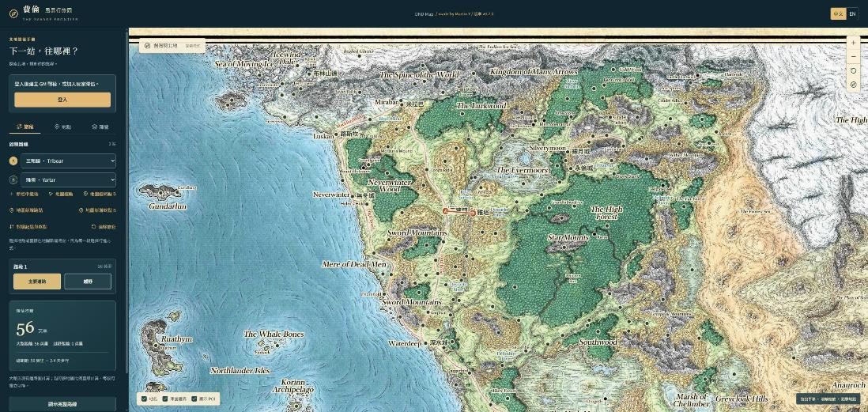Open the Triboar start-point dropdown
The height and width of the screenshot is (412, 868).
coord(68,161)
